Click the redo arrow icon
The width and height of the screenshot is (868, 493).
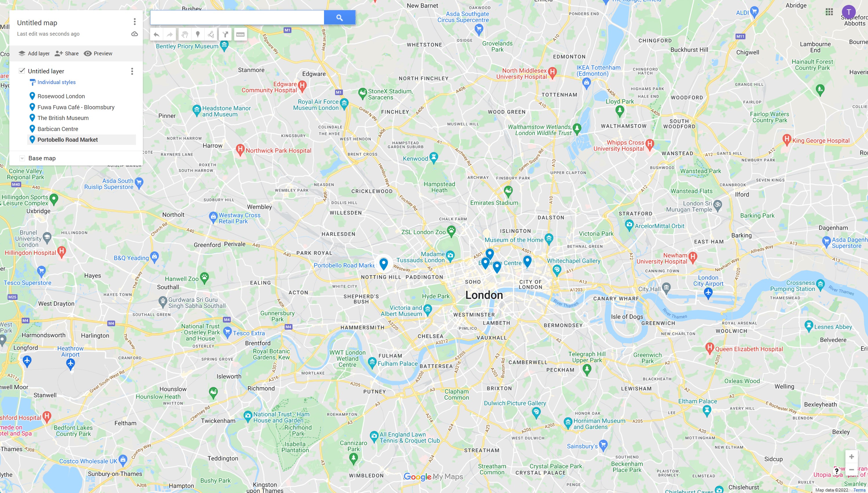[x=170, y=33]
